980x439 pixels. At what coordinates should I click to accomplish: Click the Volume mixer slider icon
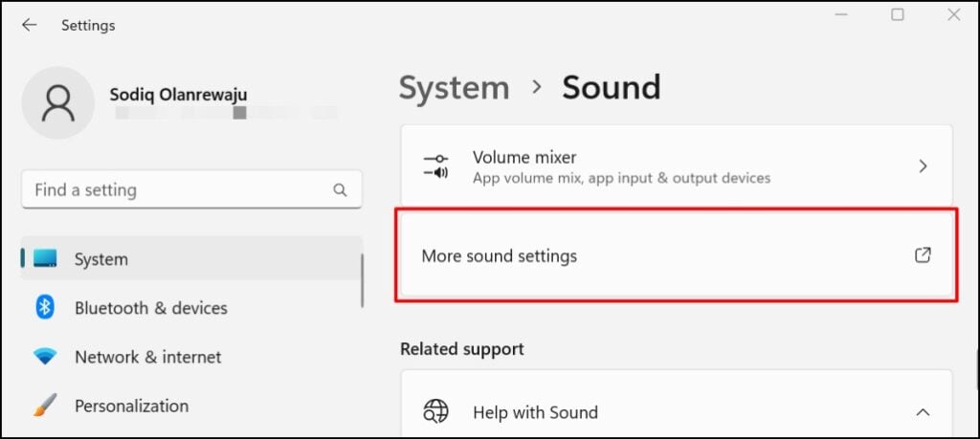click(435, 166)
